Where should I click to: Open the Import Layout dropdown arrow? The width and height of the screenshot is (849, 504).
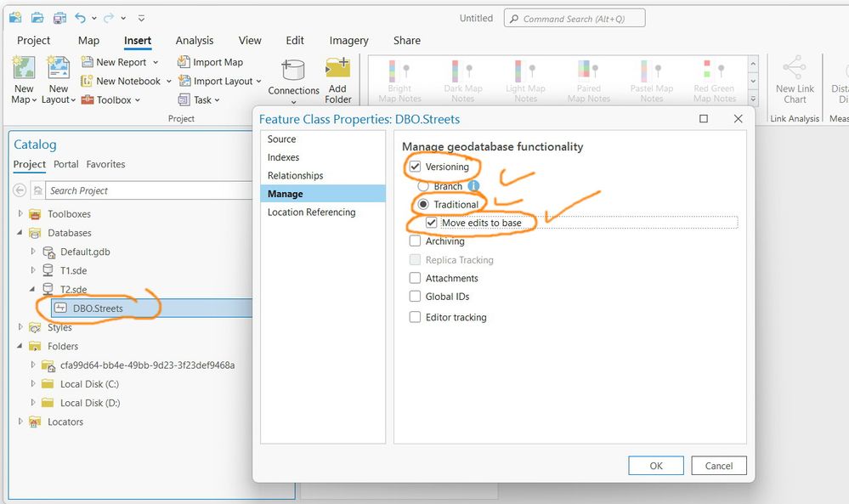pyautogui.click(x=259, y=82)
